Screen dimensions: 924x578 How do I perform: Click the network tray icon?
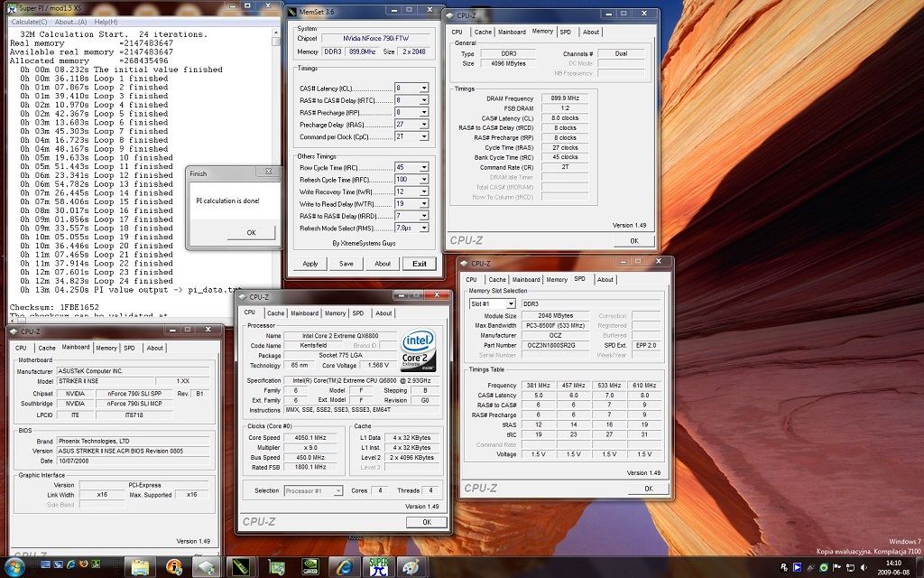point(850,567)
